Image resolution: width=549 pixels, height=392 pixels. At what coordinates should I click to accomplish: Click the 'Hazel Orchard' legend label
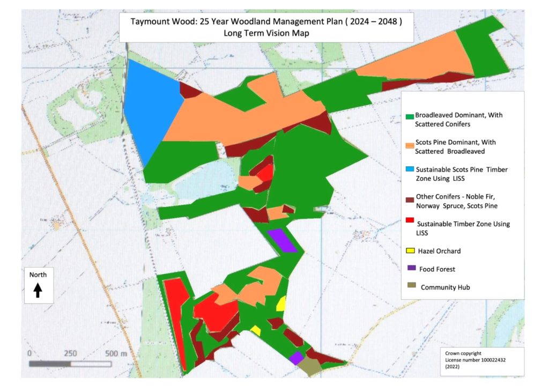(x=439, y=251)
